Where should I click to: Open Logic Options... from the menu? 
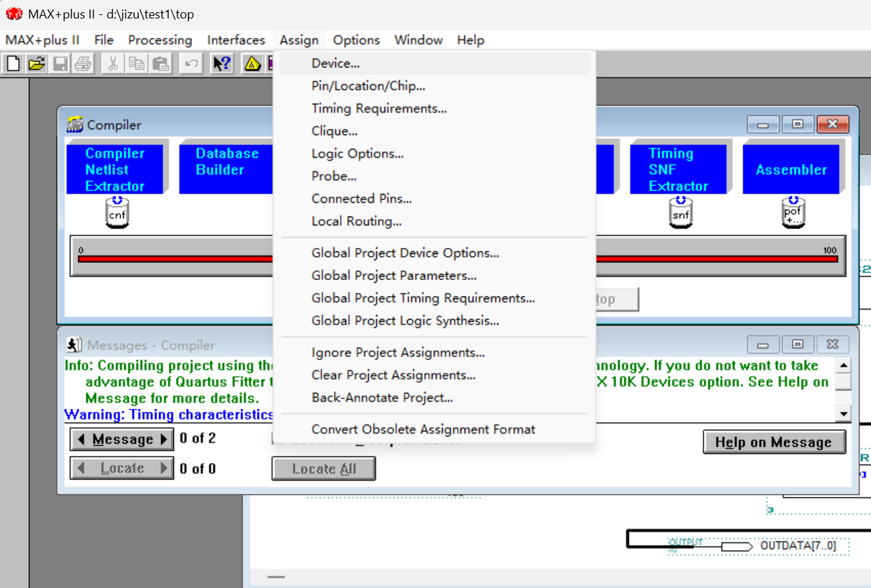tap(434, 154)
